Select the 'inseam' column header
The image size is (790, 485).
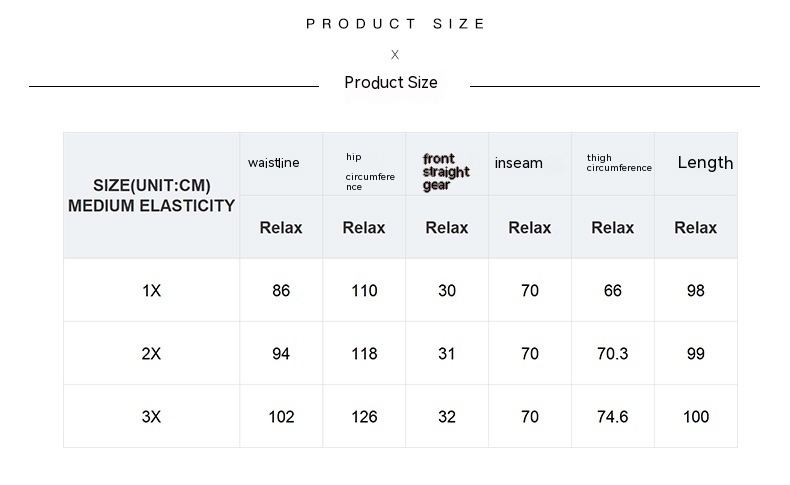point(519,163)
